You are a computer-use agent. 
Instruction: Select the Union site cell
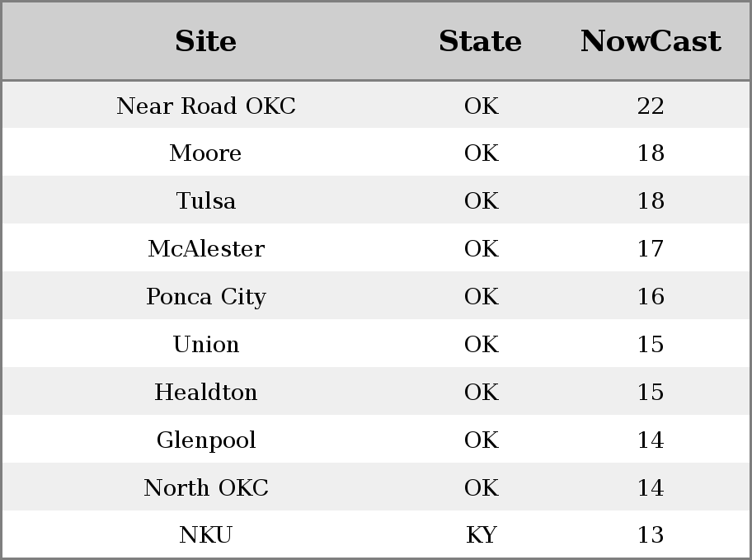[x=206, y=344]
